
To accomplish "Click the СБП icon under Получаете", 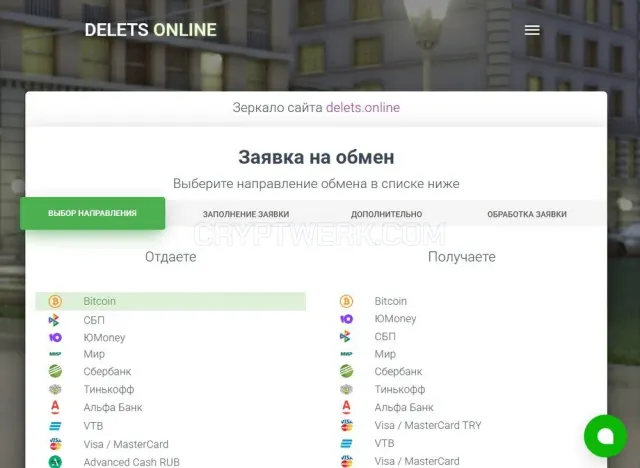I will [345, 337].
